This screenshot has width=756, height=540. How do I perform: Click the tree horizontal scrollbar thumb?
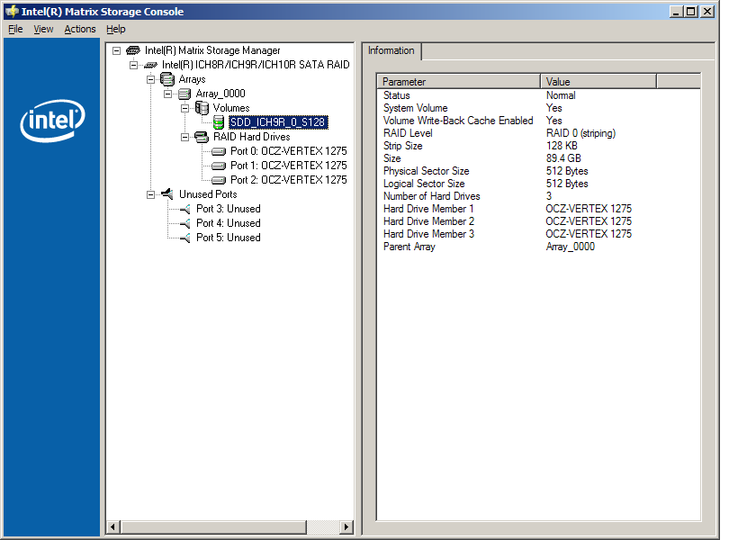coord(213,527)
